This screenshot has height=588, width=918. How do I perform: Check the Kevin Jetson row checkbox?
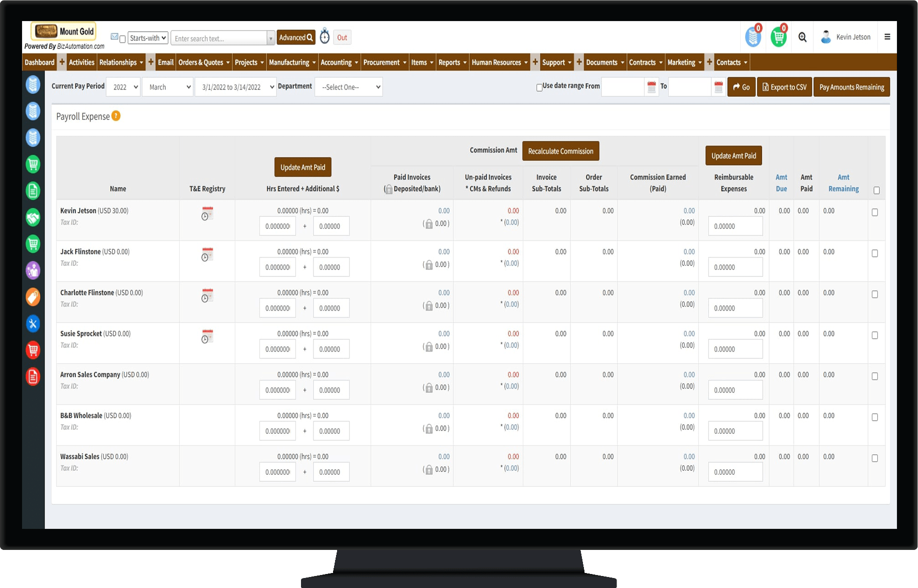[875, 212]
